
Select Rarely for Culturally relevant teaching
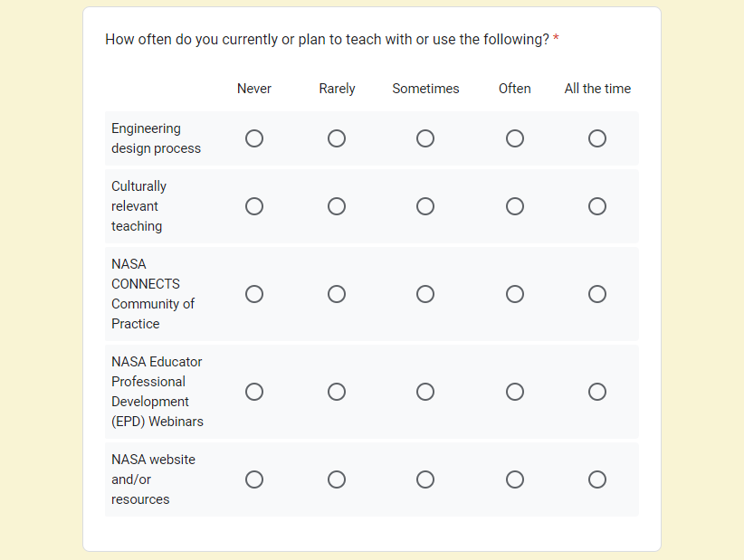click(337, 206)
